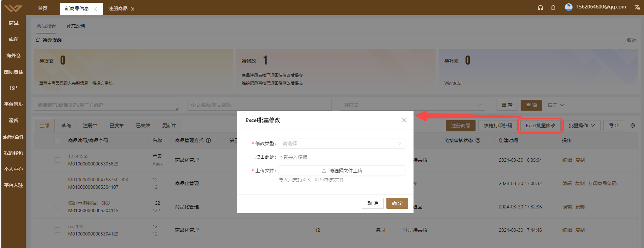Screen dimensions: 644x248
Task: Open the 补充资料 sub-tab
Action: tap(76, 26)
